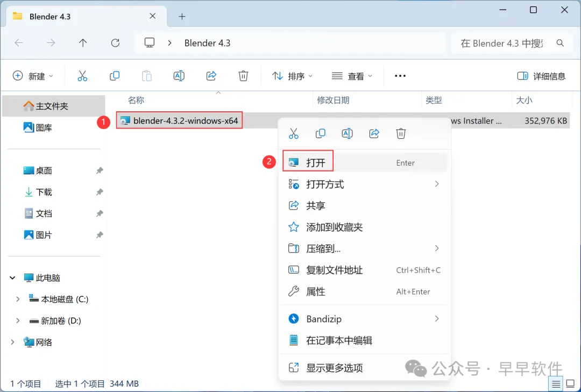
Task: Select 主文件夹 in the sidebar
Action: pos(54,106)
